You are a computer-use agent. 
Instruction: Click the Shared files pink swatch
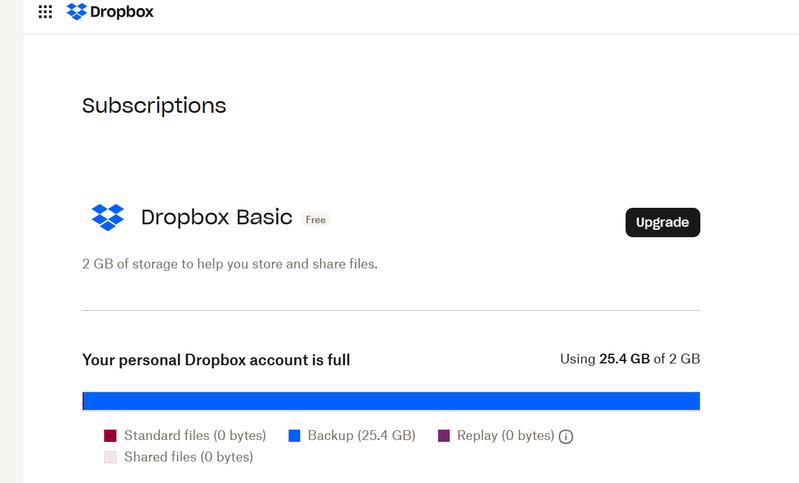(x=111, y=457)
